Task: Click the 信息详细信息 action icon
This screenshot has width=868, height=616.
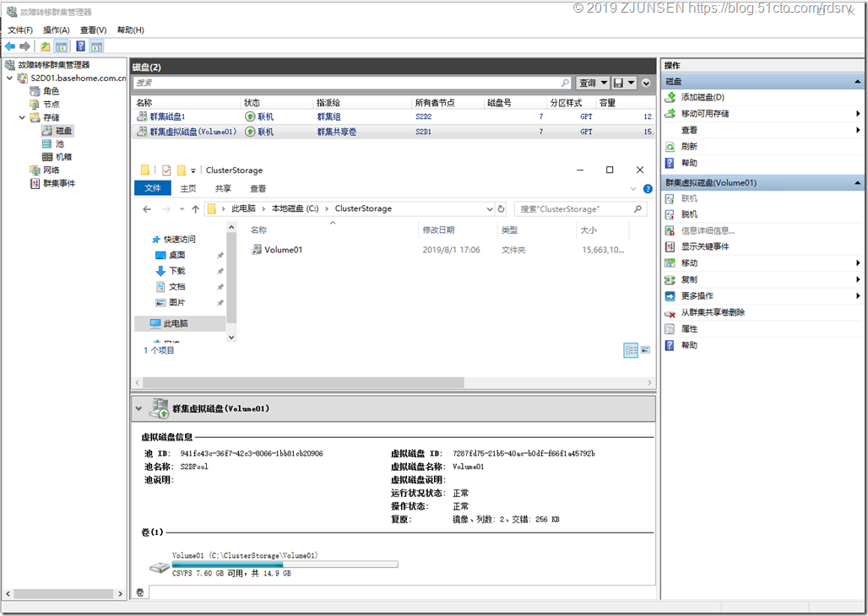Action: (x=670, y=231)
